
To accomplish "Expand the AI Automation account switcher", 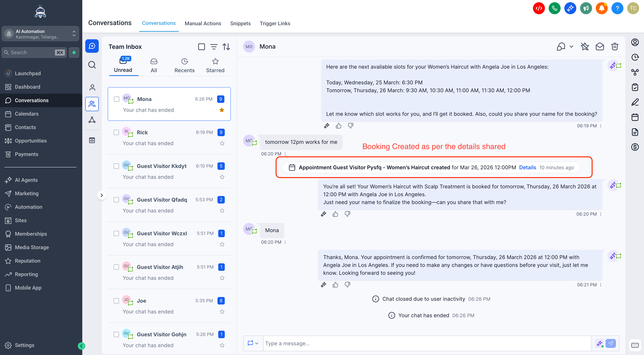I will tap(41, 34).
